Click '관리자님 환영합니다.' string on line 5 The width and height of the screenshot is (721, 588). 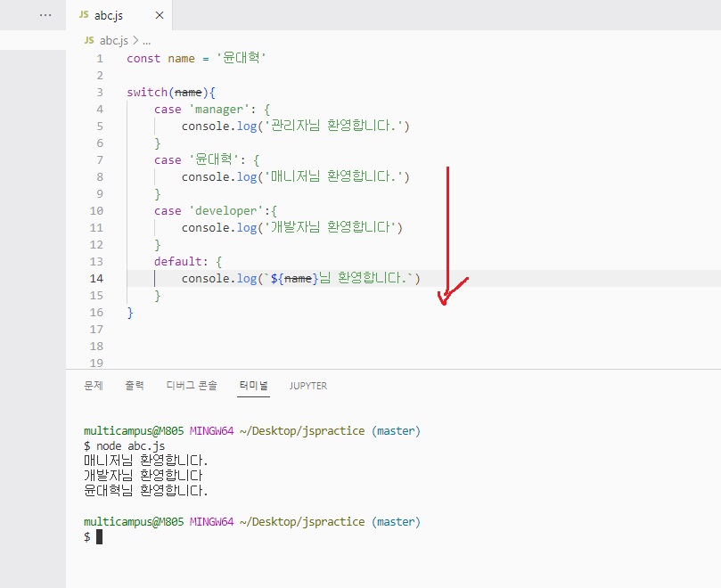(x=333, y=126)
